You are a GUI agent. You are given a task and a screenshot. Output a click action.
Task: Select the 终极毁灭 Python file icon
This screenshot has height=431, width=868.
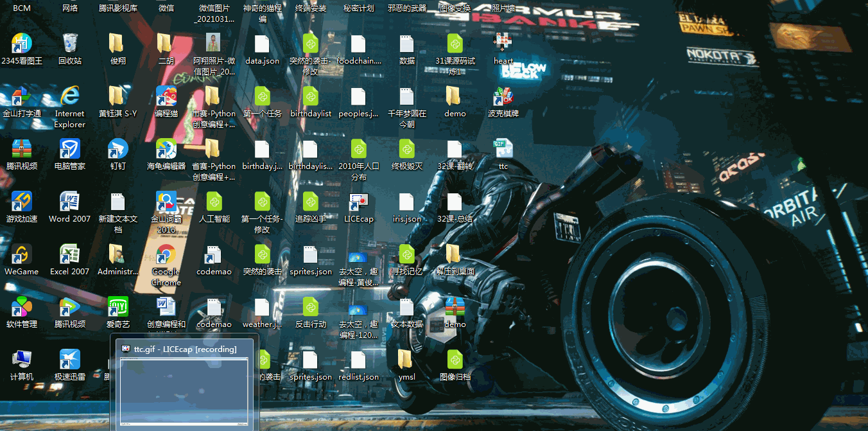407,149
